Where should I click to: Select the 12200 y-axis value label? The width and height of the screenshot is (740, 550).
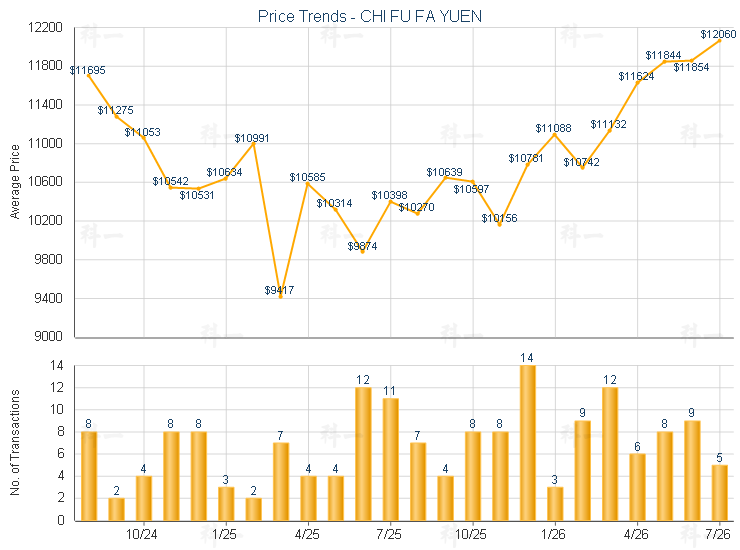(x=45, y=27)
